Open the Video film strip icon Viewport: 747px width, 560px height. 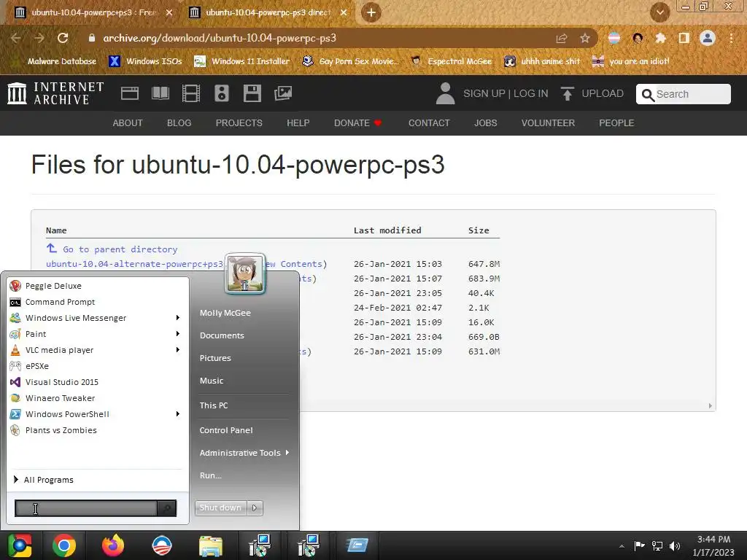point(191,93)
